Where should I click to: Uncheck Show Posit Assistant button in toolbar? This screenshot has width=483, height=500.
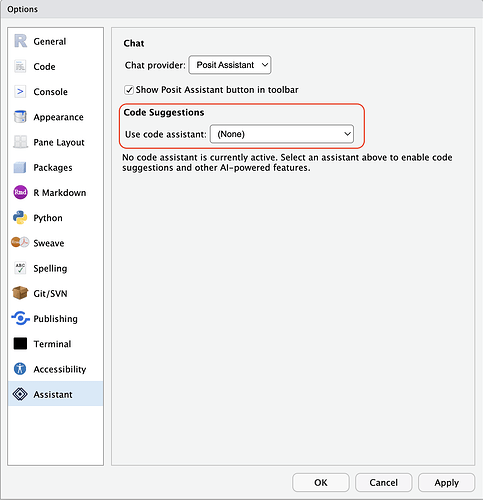(129, 90)
